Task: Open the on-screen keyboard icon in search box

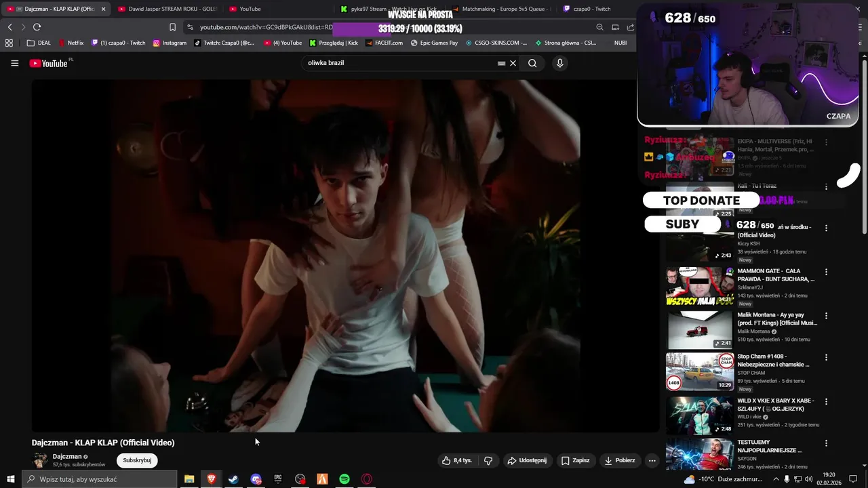Action: pyautogui.click(x=501, y=63)
